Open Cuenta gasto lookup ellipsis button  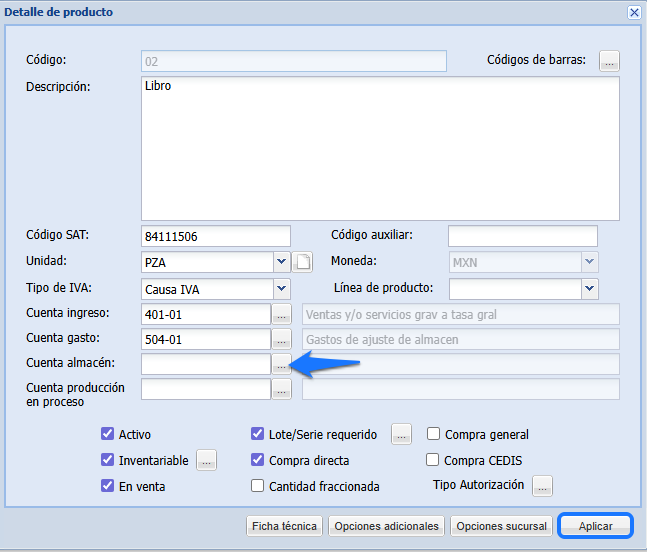click(281, 339)
